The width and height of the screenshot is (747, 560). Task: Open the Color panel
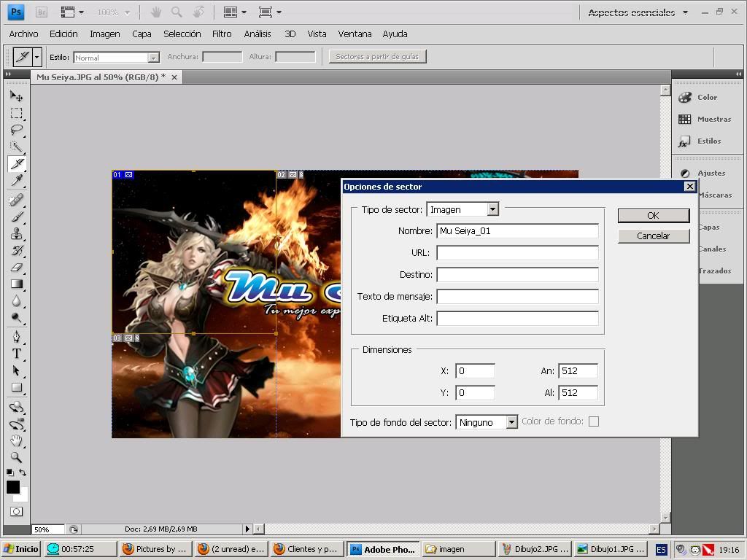pyautogui.click(x=706, y=97)
